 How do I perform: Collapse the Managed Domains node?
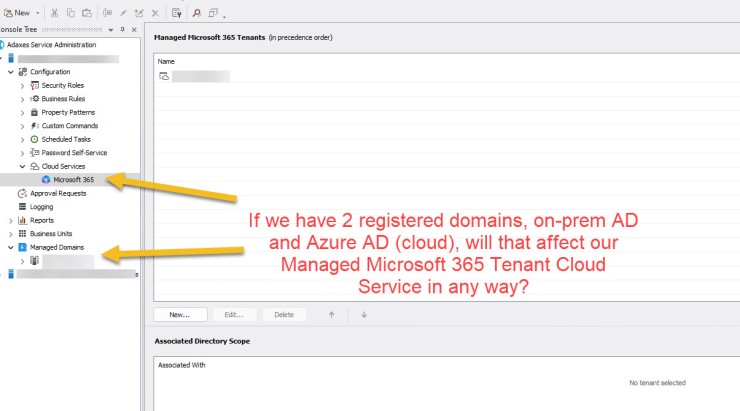click(10, 247)
